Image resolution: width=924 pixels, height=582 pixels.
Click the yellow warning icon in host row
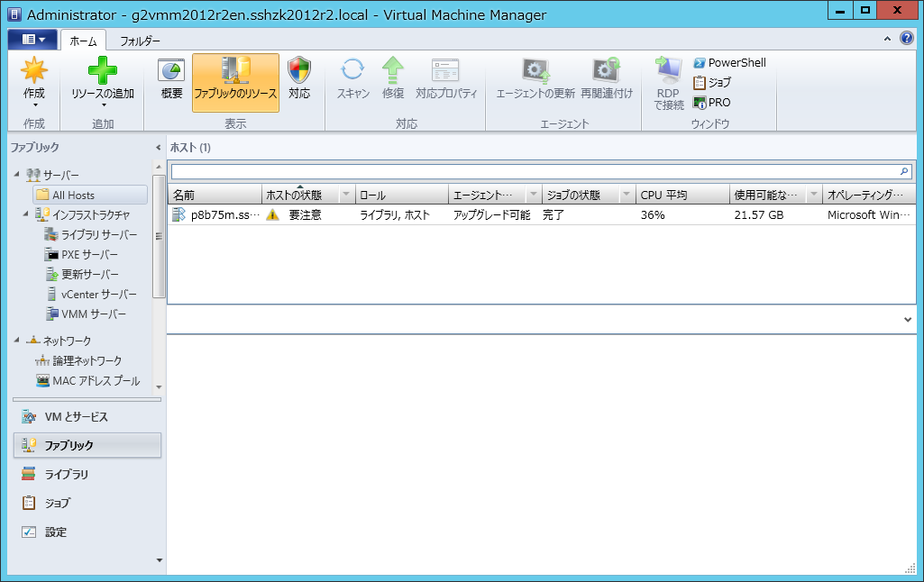pos(272,215)
